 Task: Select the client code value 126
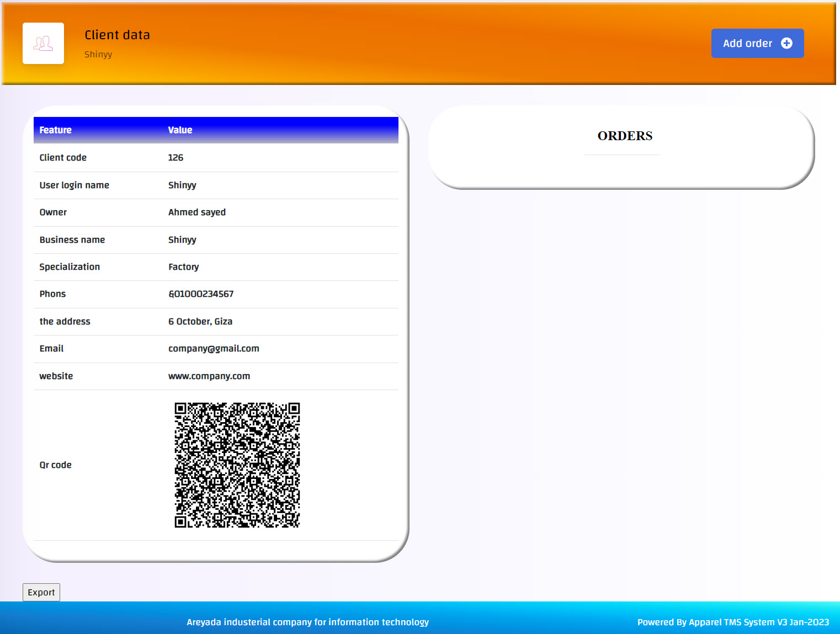click(176, 158)
